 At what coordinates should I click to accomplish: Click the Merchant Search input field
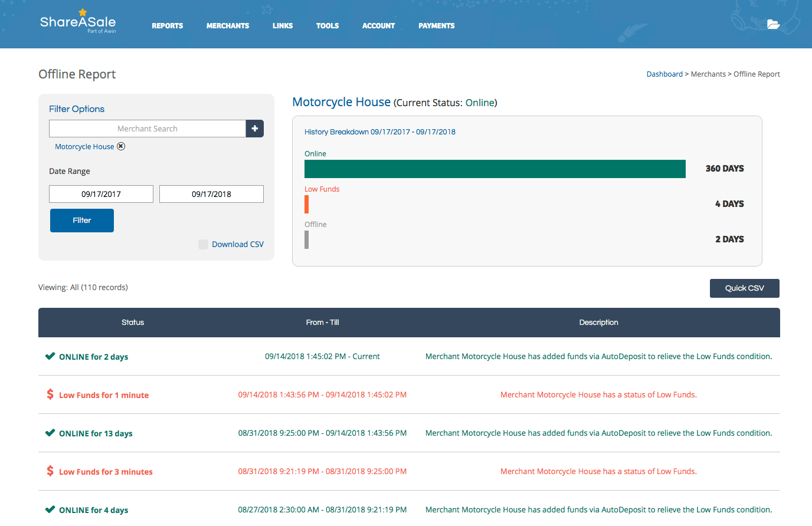(148, 129)
